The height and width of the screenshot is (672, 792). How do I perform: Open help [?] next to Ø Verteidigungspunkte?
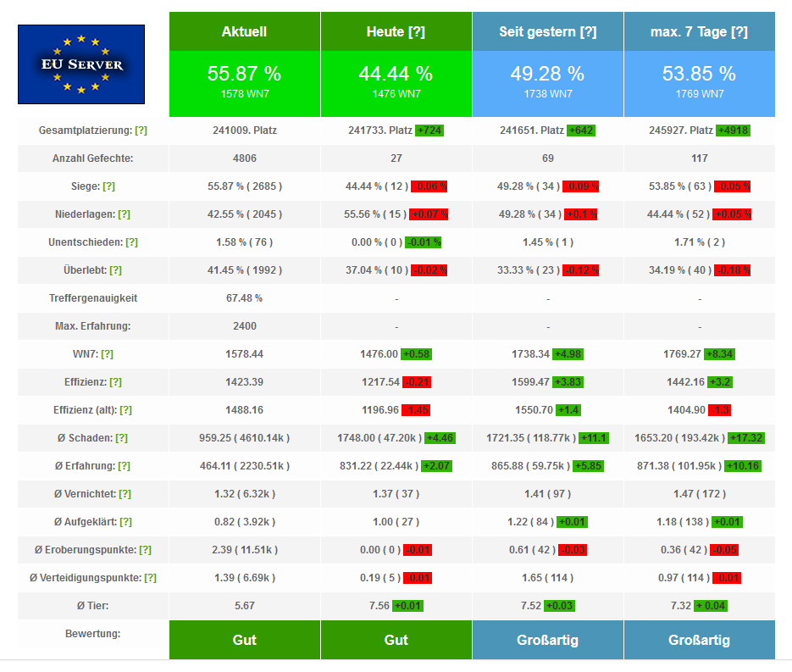150,578
